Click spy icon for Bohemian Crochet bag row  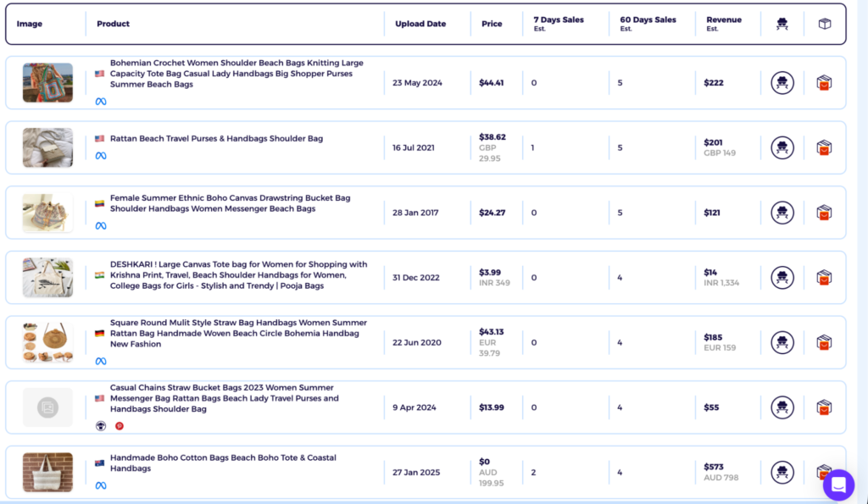(x=782, y=83)
